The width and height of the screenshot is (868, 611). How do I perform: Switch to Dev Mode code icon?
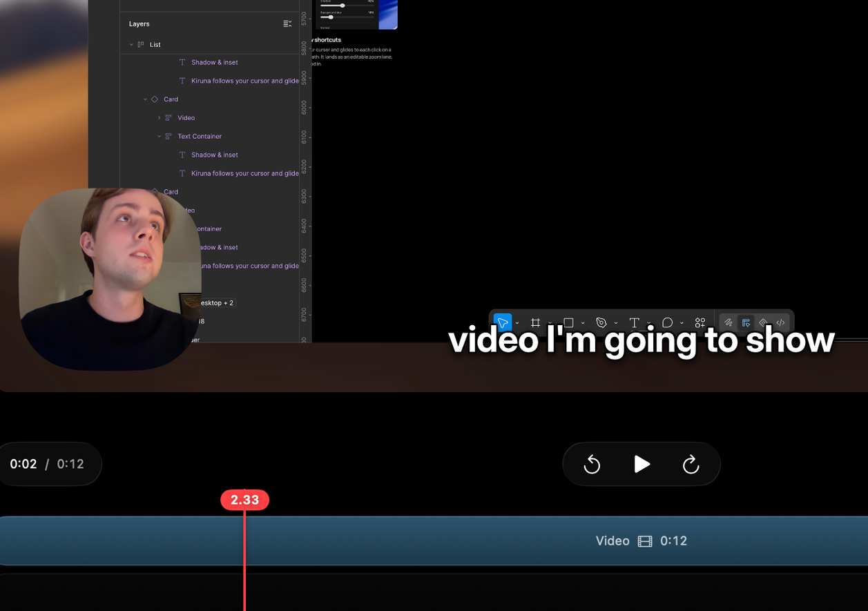click(x=780, y=322)
